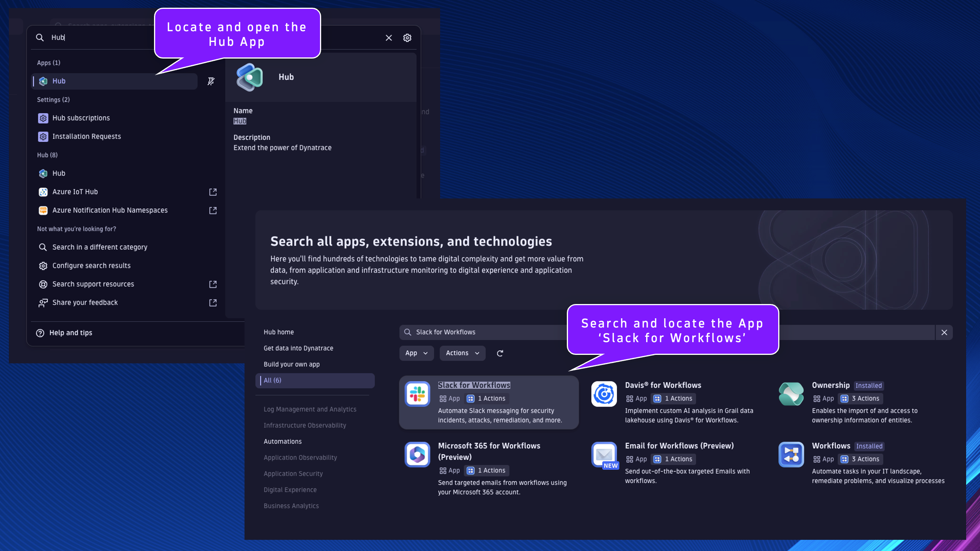Click Hub subscriptions gear icon
Viewport: 980px width, 551px height.
43,118
